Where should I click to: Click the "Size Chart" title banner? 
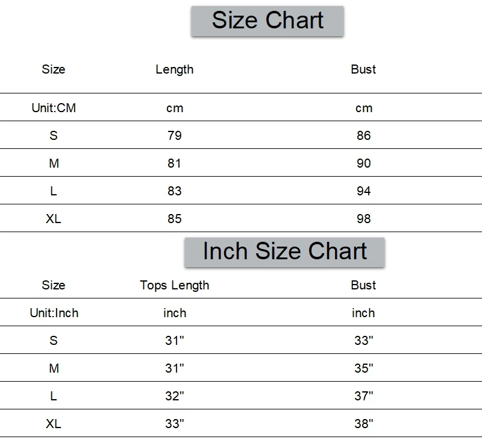click(268, 21)
